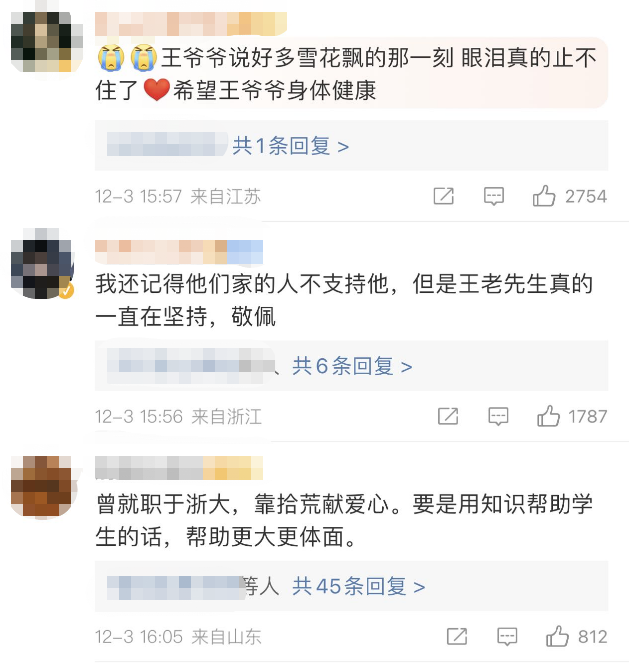
Task: Open the verified second commenter's avatar
Action: coord(42,263)
